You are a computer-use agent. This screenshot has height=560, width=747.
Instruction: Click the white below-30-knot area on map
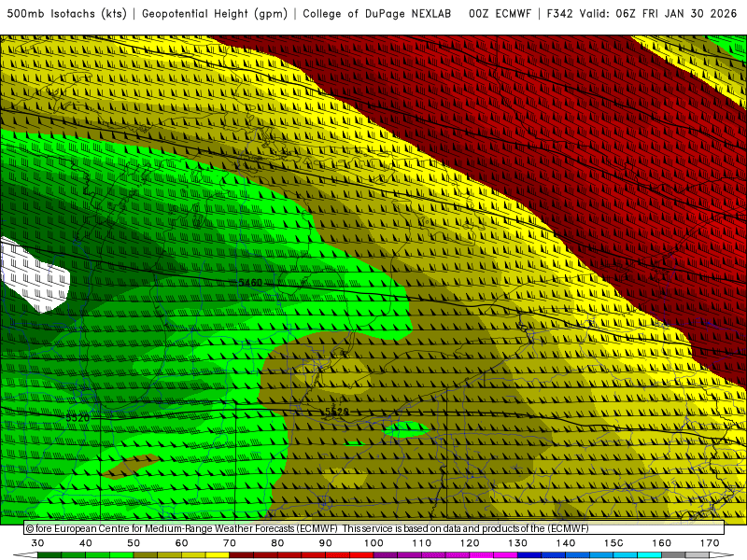tap(35, 275)
